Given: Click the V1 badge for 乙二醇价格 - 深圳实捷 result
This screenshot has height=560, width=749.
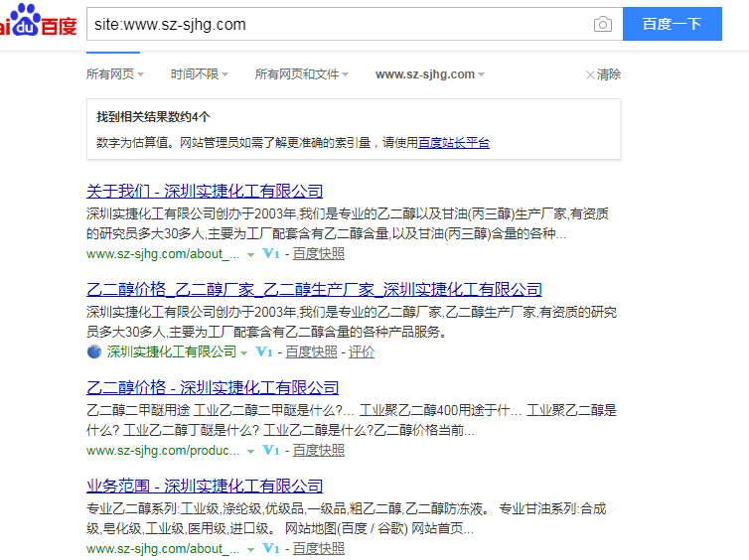Looking at the screenshot, I should pos(271,450).
